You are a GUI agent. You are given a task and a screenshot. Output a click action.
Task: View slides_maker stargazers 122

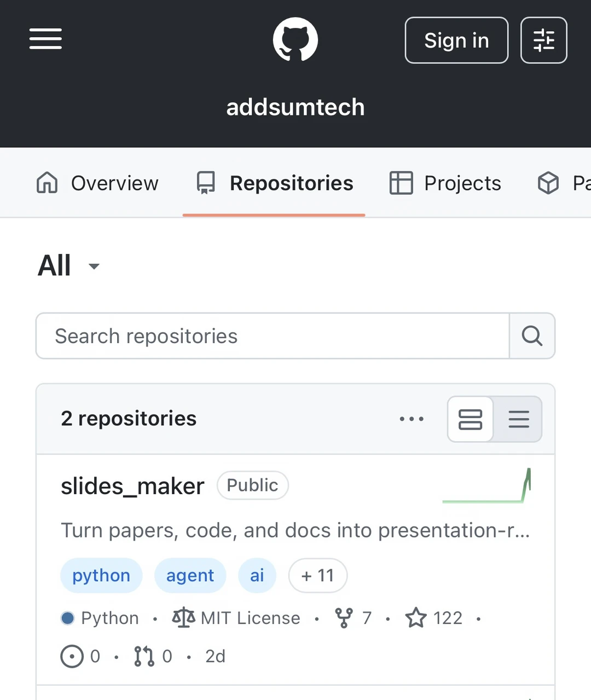434,618
